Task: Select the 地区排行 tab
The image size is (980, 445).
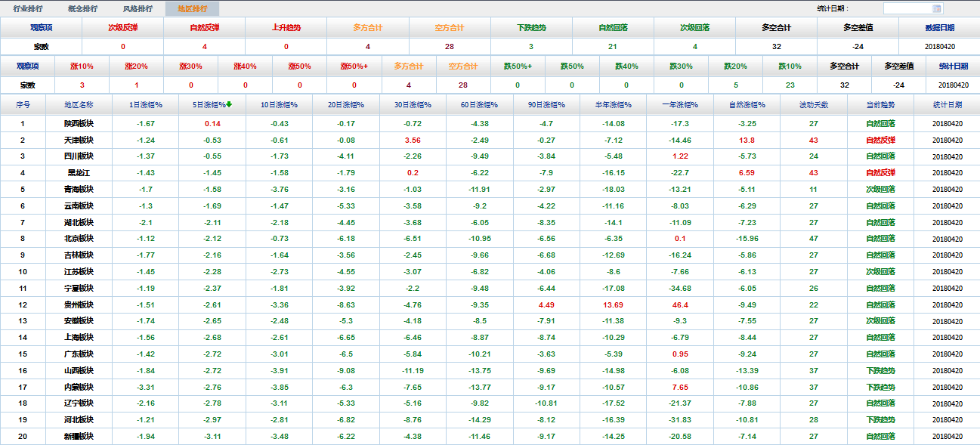Action: (x=192, y=9)
